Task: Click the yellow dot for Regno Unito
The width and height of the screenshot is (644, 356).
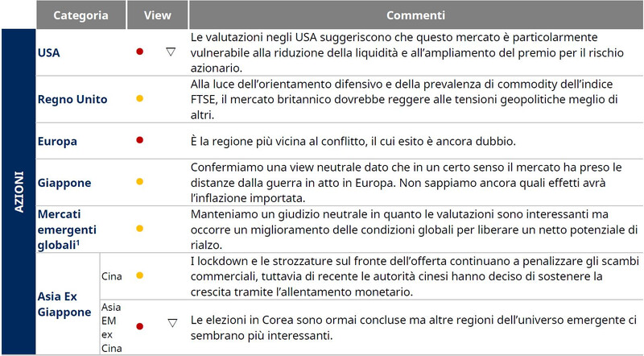Action: pyautogui.click(x=140, y=98)
